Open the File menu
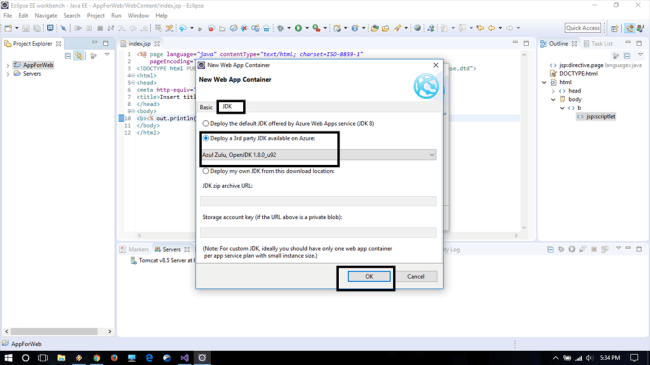Screen dimensions: 650x365 pos(7,15)
